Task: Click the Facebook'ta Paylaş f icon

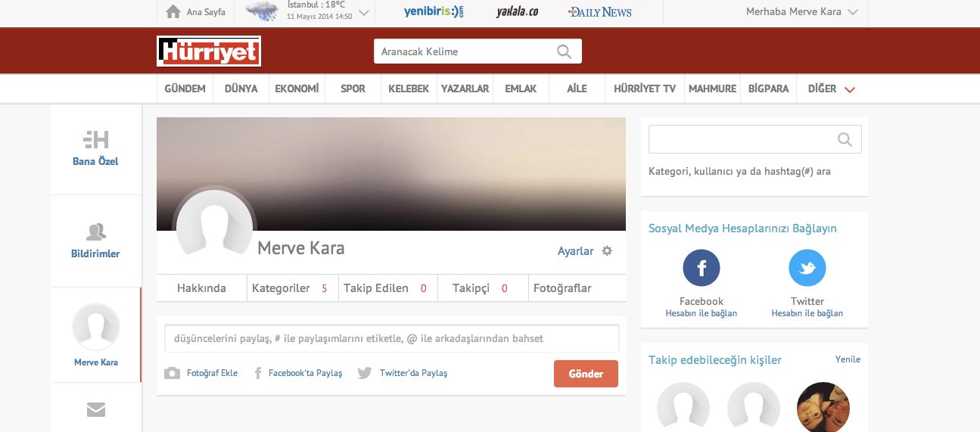Action: coord(258,373)
